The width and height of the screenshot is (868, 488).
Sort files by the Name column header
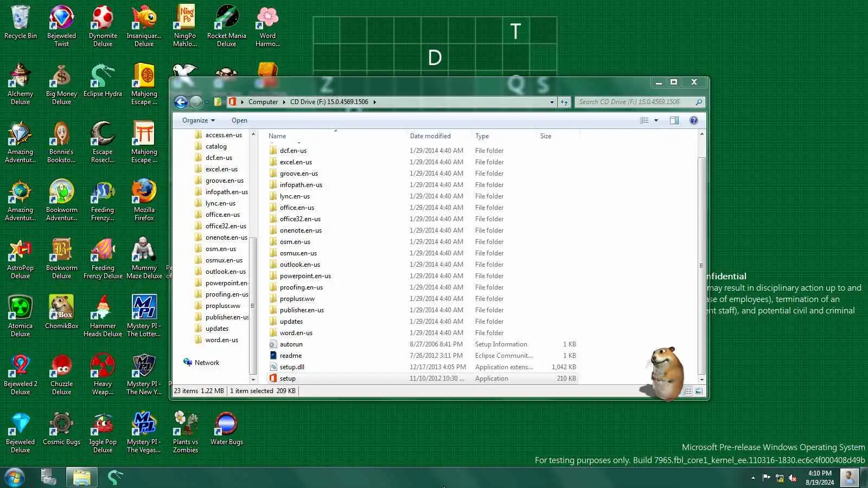tap(335, 136)
